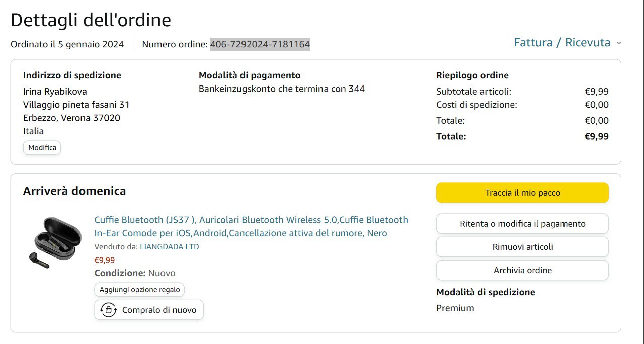Click the Dettagli dell'ordine page heading
This screenshot has height=344, width=644.
point(91,20)
